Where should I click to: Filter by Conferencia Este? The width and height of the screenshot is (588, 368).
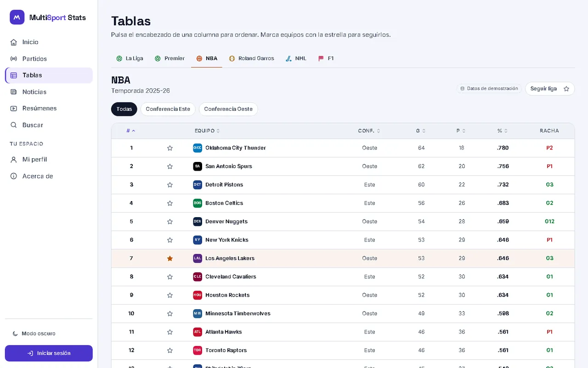pyautogui.click(x=168, y=109)
